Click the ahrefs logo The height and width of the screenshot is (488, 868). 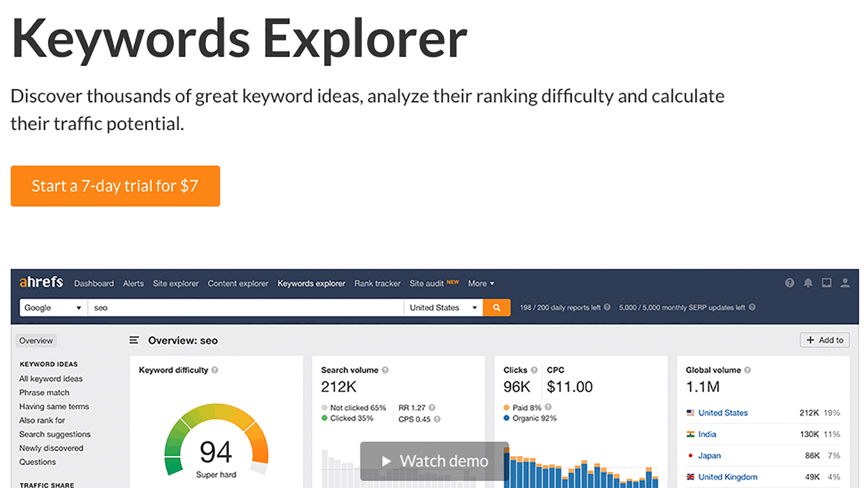(41, 282)
